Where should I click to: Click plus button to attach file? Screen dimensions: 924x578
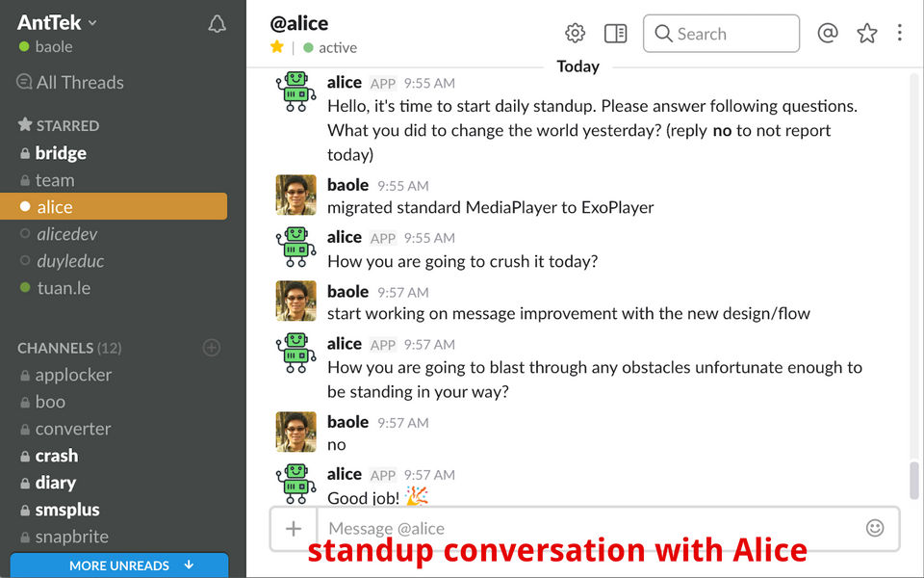(294, 528)
